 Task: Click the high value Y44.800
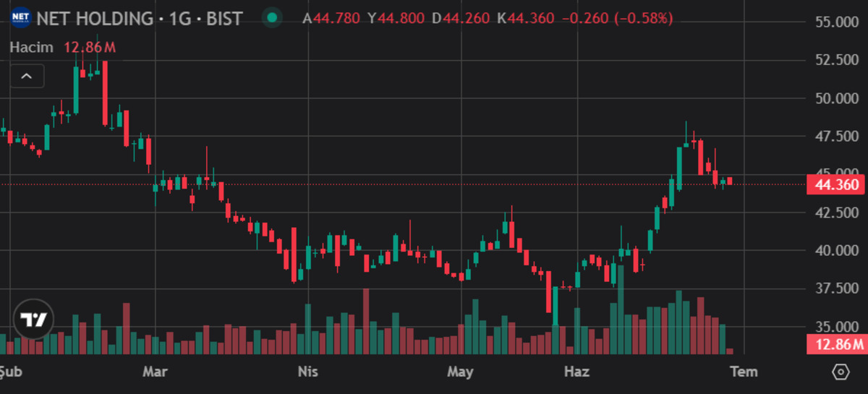(x=396, y=17)
